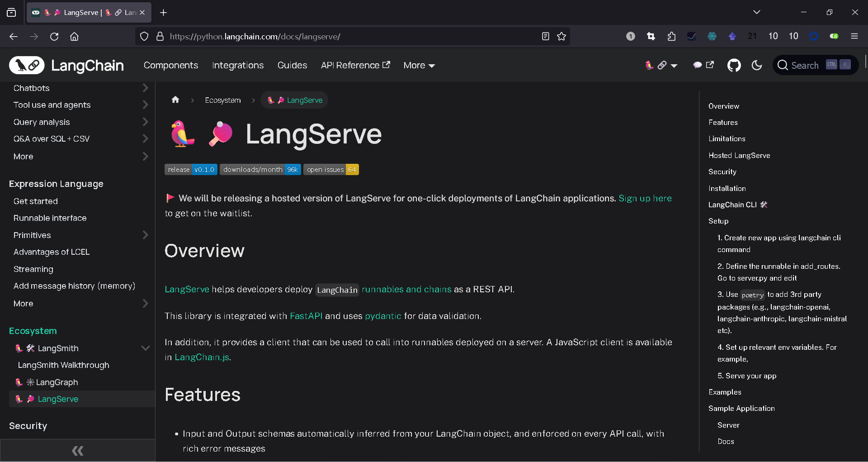Open the Guides nav item
The height and width of the screenshot is (462, 868).
pos(292,66)
